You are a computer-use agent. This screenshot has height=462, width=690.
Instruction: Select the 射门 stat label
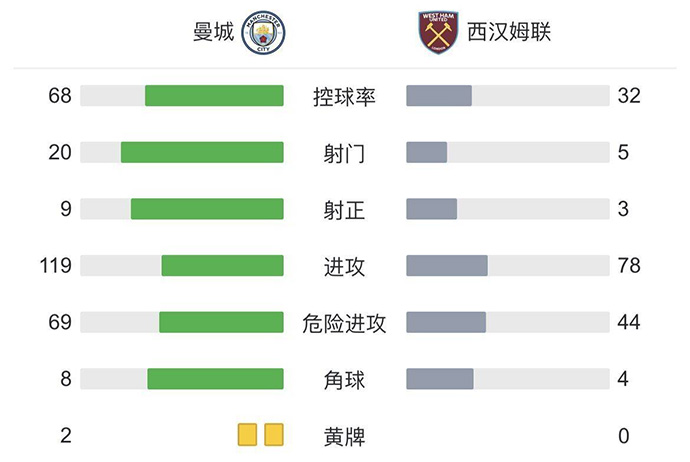344,153
